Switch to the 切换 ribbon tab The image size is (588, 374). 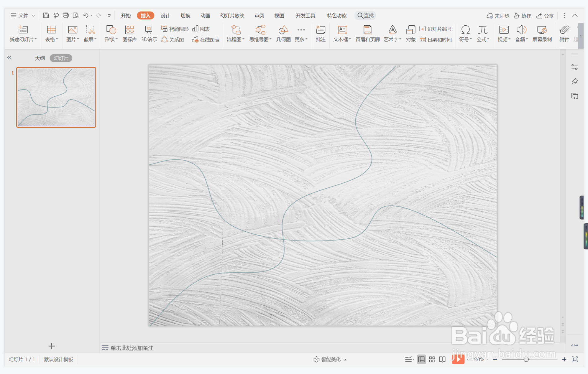tap(185, 16)
